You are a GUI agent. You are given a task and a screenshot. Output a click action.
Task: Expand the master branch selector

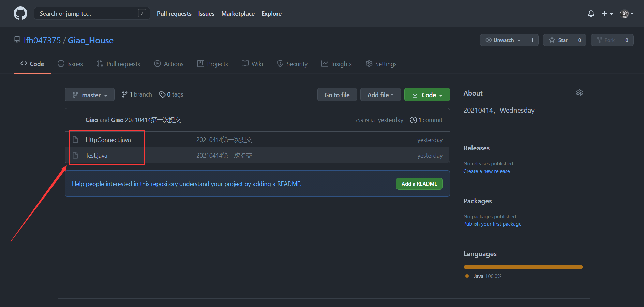[x=90, y=95]
